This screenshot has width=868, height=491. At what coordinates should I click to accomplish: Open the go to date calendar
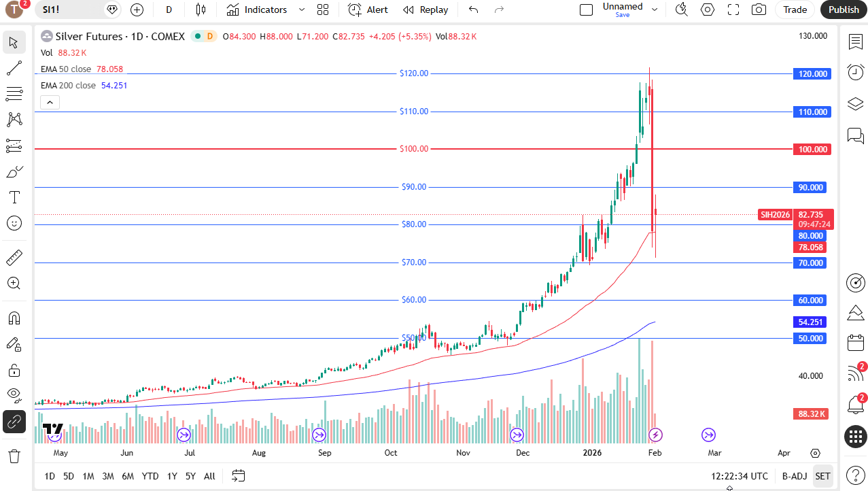(238, 475)
